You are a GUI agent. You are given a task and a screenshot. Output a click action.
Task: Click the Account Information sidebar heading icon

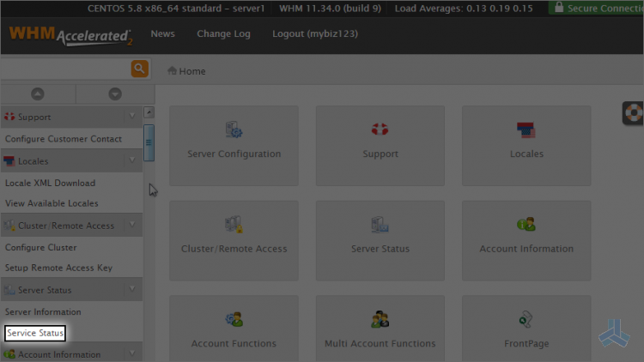pyautogui.click(x=9, y=353)
